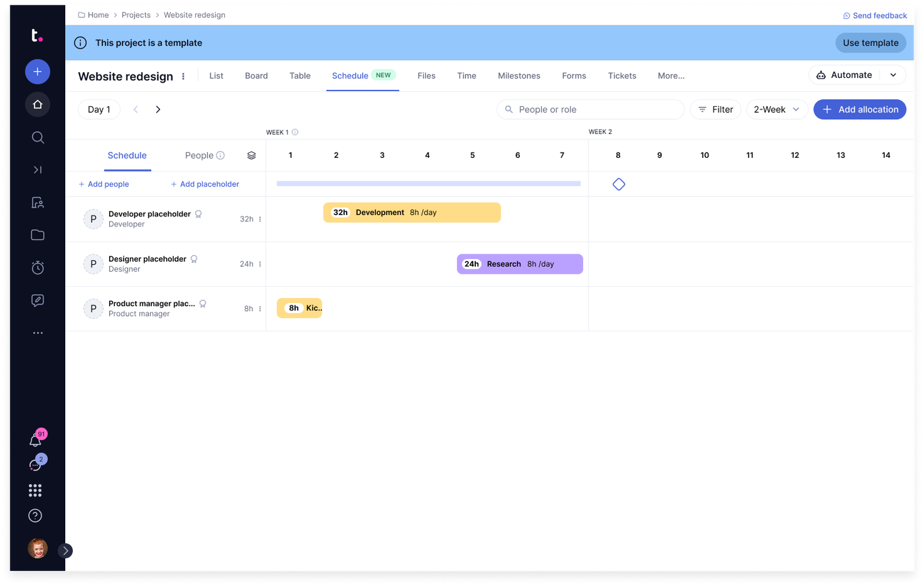
Task: Switch to the Board tab
Action: tap(256, 76)
